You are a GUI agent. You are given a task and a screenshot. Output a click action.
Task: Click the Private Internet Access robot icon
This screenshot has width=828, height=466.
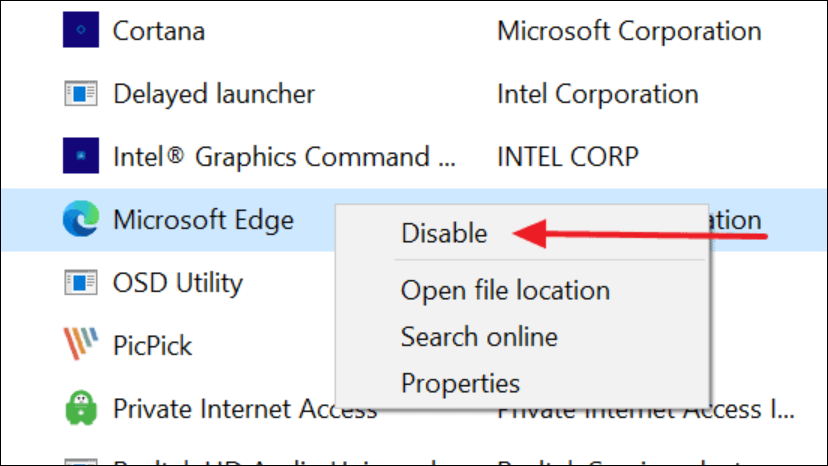(81, 408)
